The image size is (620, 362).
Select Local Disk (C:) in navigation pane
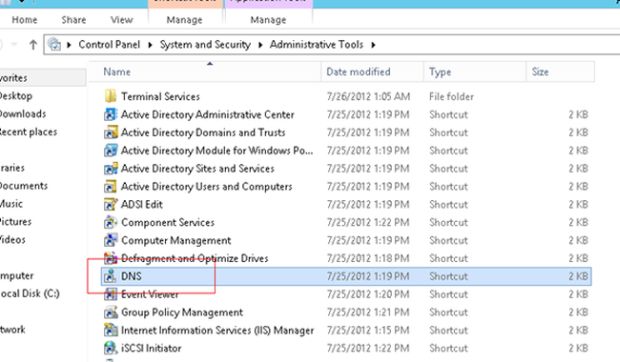pos(30,294)
